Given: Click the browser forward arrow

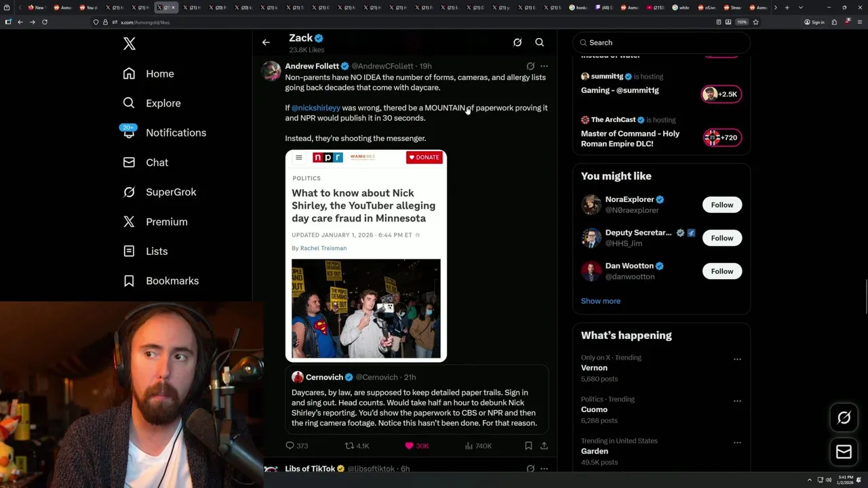Looking at the screenshot, I should click(32, 22).
